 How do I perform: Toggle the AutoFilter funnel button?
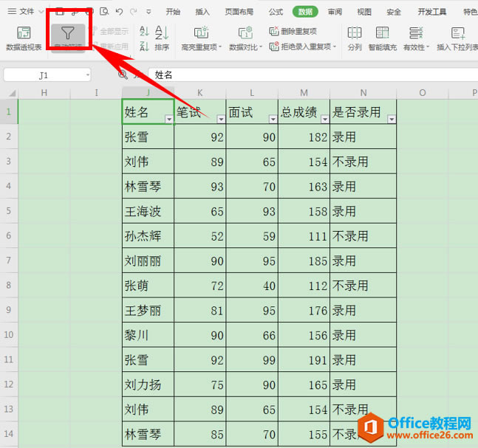pyautogui.click(x=68, y=38)
